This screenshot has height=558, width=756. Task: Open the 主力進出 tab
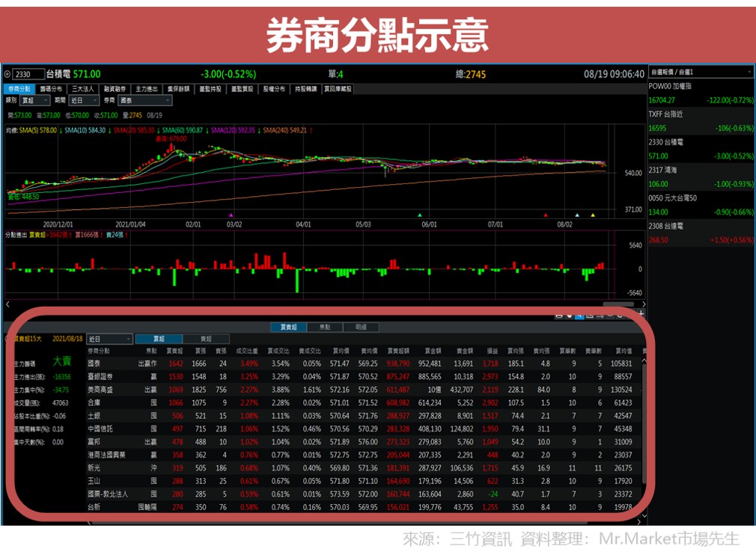coord(147,89)
